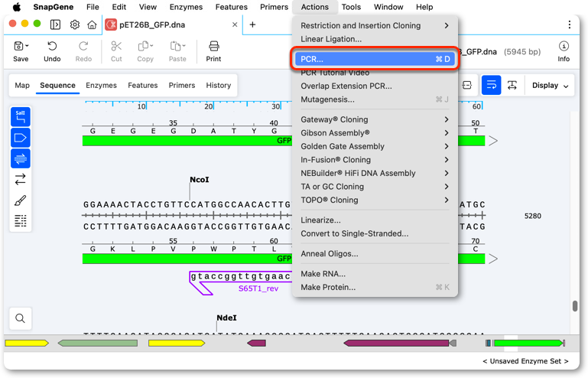Switch to the Features view tab
Screen dimensions: 588x378
pyautogui.click(x=142, y=85)
